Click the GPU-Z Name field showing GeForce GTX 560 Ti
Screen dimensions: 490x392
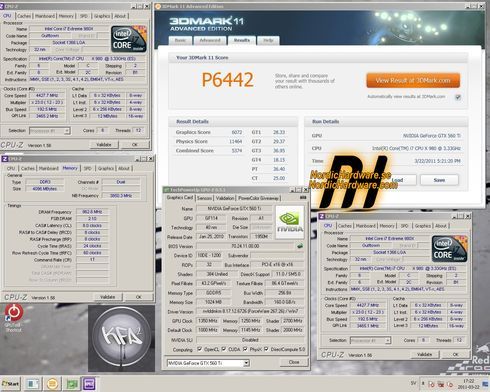click(234, 209)
